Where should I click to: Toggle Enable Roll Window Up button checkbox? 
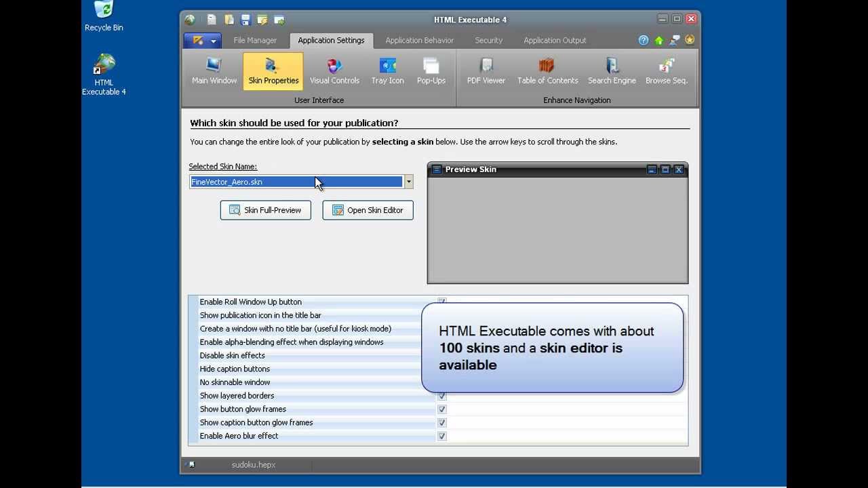click(441, 302)
